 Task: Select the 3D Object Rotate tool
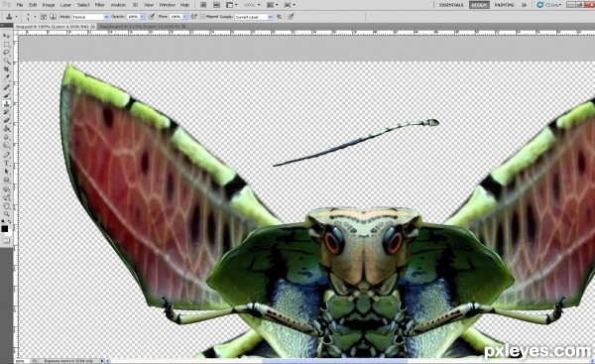point(7,189)
